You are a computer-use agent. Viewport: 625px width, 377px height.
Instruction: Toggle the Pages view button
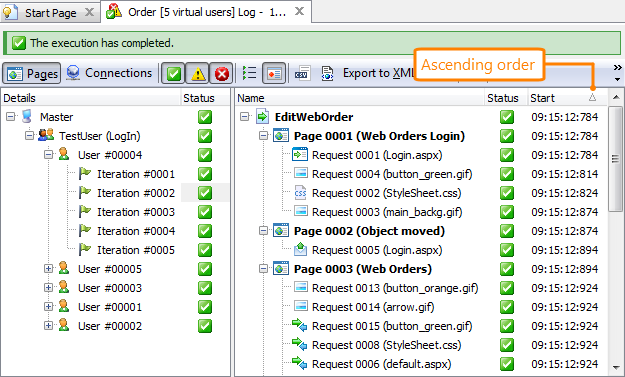(32, 73)
